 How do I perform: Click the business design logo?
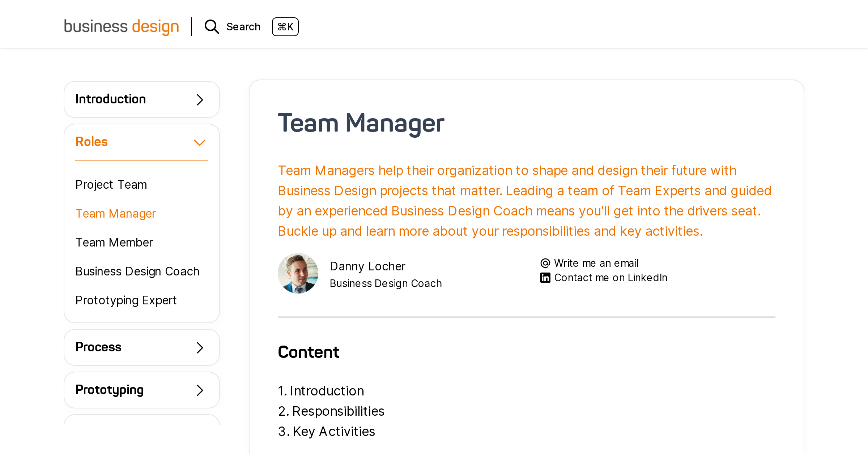tap(121, 26)
